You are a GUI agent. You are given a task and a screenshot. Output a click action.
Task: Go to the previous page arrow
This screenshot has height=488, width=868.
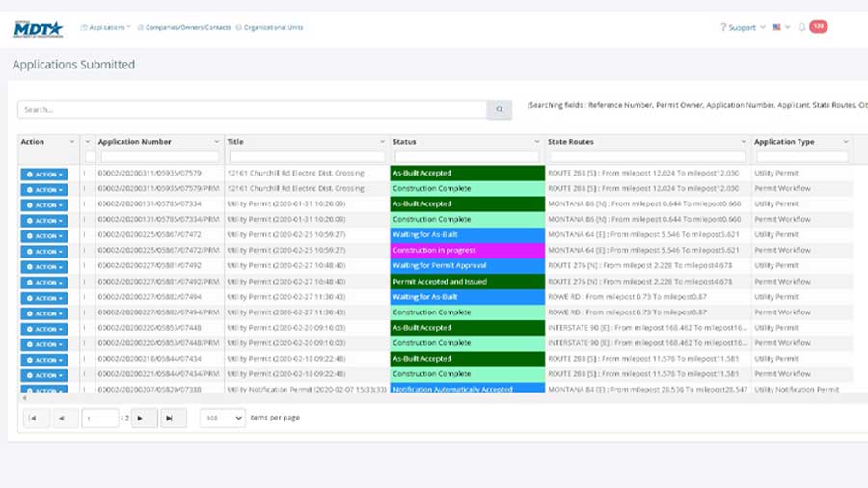[64, 418]
